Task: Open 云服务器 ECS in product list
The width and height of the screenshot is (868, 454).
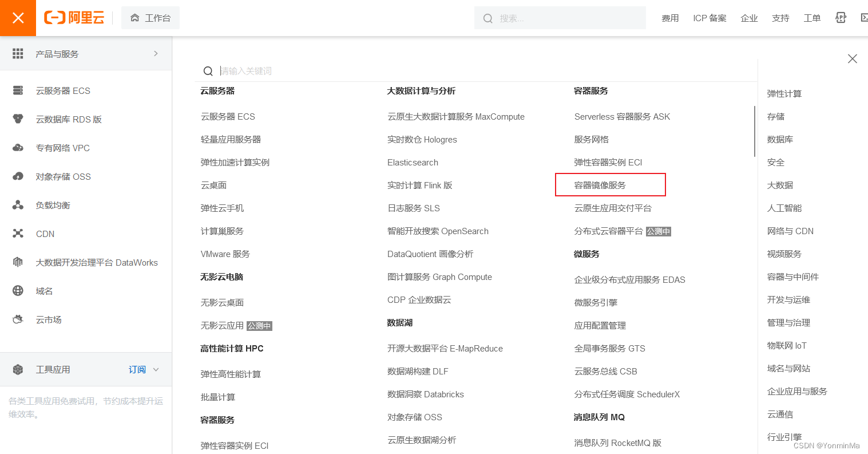Action: 228,116
